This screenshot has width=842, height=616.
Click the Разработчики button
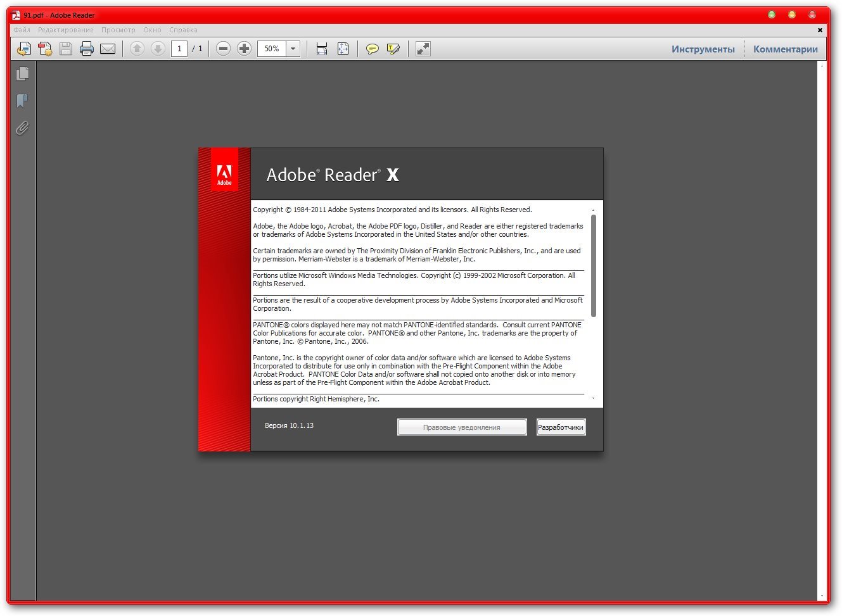561,427
